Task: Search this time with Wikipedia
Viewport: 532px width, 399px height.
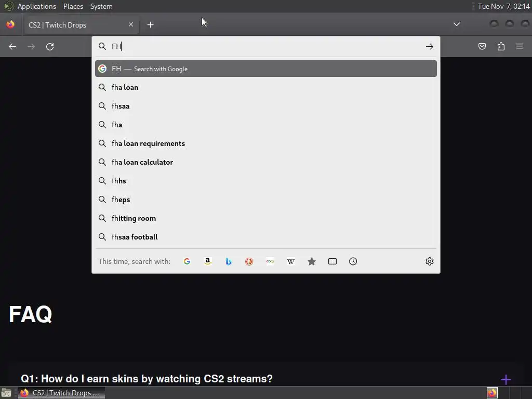Action: point(291,261)
